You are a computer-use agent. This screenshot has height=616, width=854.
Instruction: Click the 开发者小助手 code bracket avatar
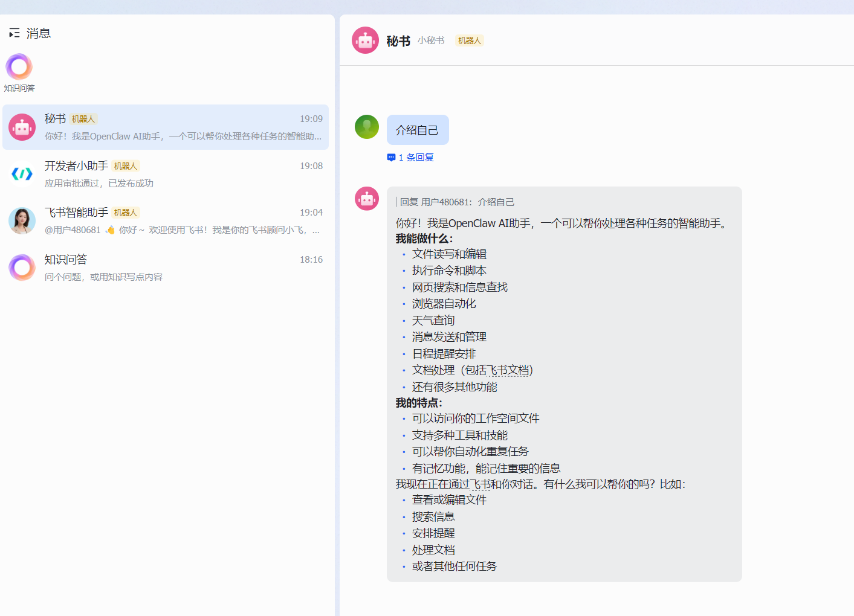(x=22, y=174)
